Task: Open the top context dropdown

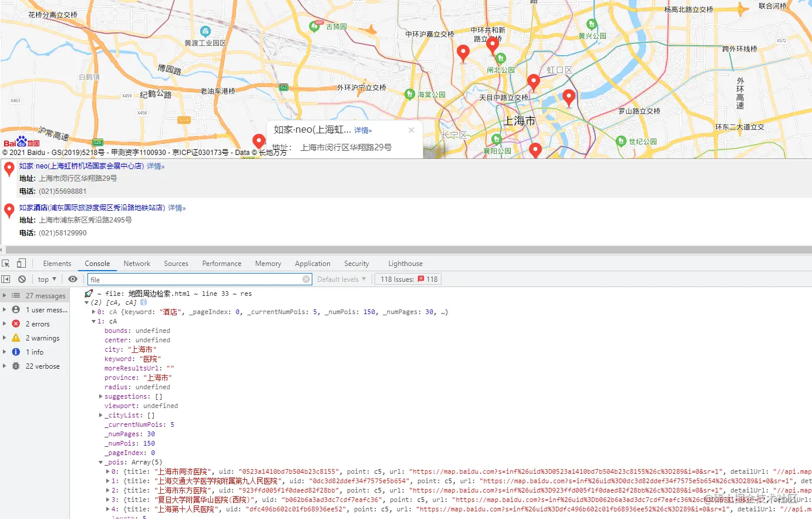Action: (x=47, y=279)
